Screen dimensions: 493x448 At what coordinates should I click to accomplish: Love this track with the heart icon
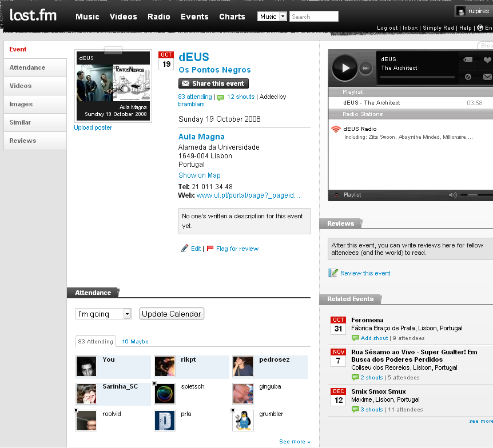tap(487, 59)
